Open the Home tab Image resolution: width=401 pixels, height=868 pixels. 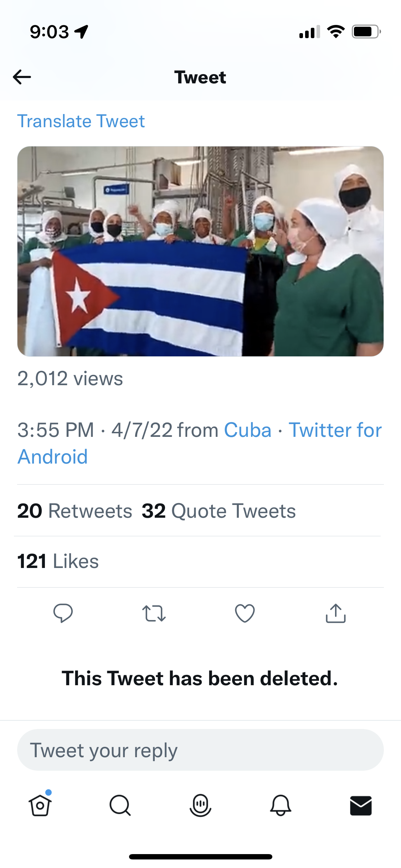[x=40, y=805]
